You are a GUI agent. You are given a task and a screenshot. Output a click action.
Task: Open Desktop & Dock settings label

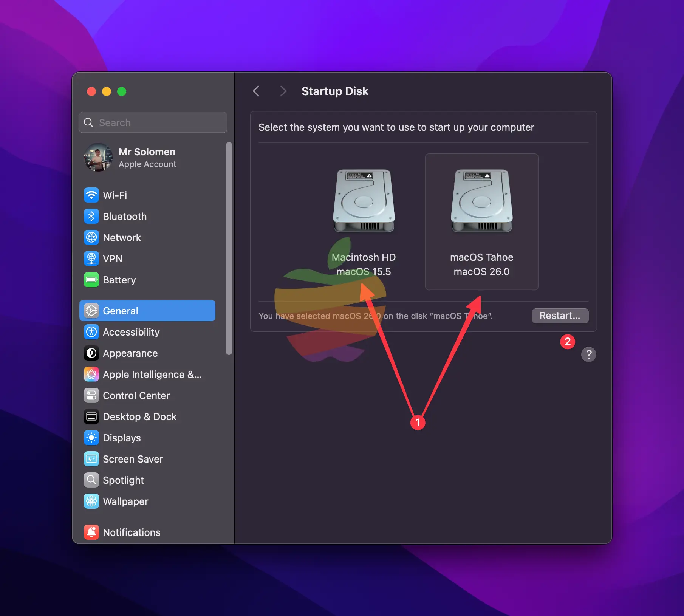tap(139, 417)
